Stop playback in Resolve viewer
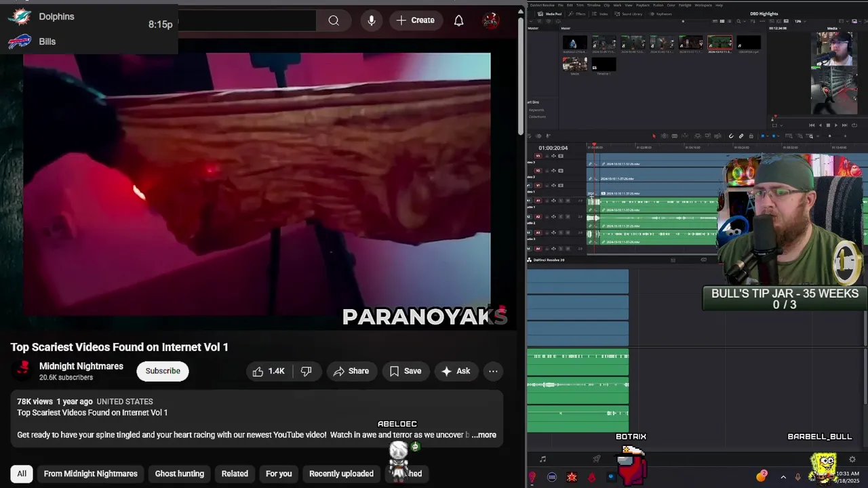The image size is (868, 488). (x=828, y=125)
